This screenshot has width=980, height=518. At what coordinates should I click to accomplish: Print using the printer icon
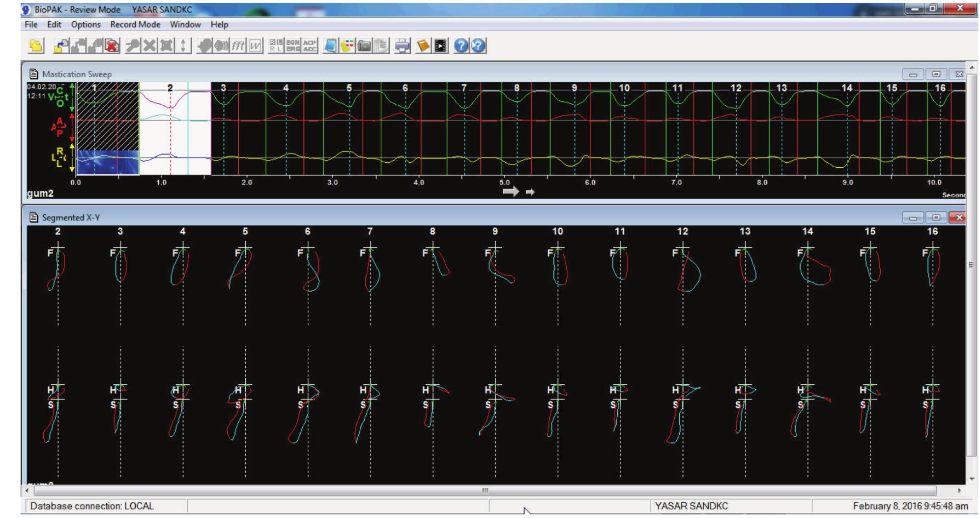coord(403,46)
